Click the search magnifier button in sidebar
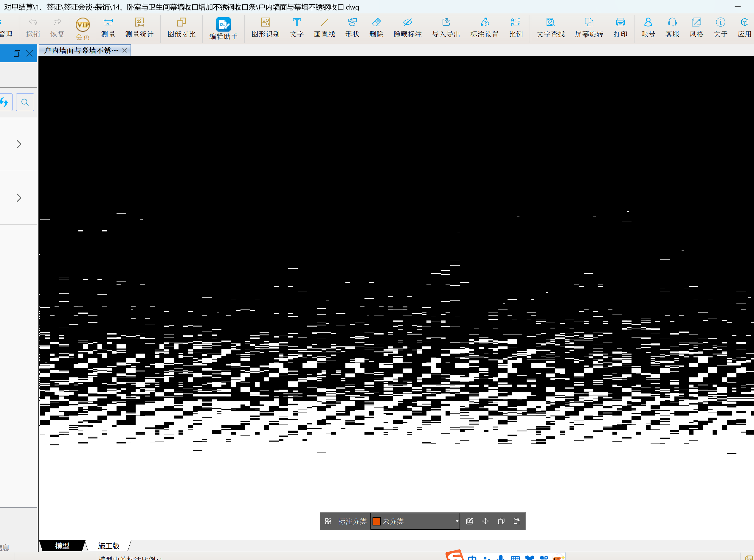The image size is (754, 560). [25, 102]
